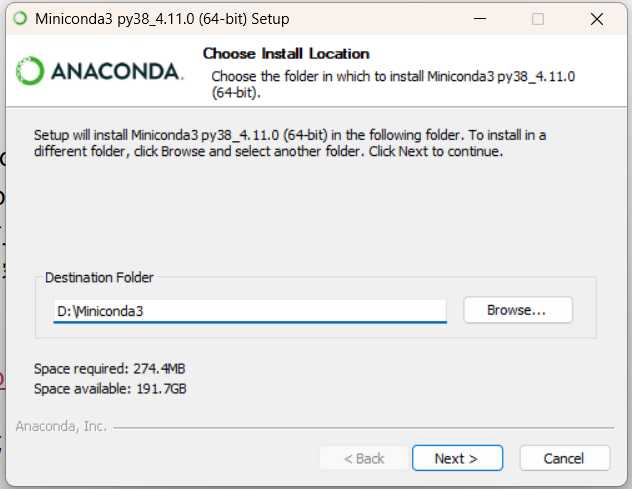The height and width of the screenshot is (489, 632).
Task: Cancel the Miniconda3 installation
Action: click(565, 458)
